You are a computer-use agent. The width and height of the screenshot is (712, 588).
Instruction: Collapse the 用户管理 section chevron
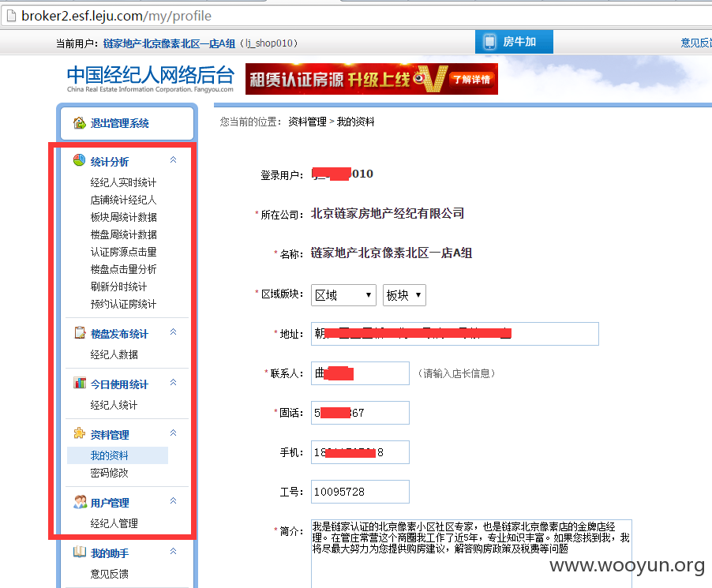pyautogui.click(x=173, y=501)
